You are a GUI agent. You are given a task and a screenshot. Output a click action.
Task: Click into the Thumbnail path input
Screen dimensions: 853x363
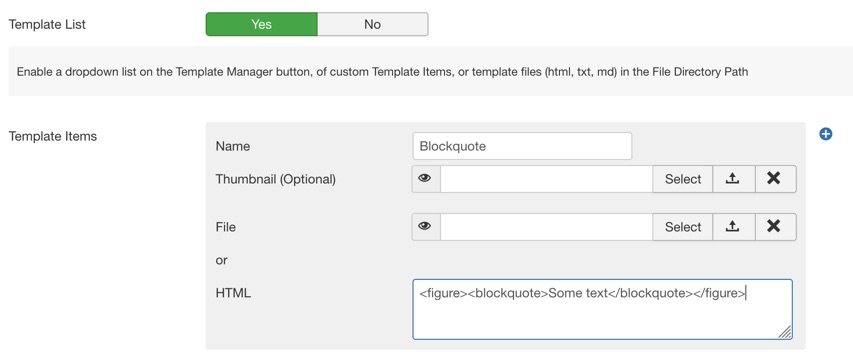pos(547,179)
